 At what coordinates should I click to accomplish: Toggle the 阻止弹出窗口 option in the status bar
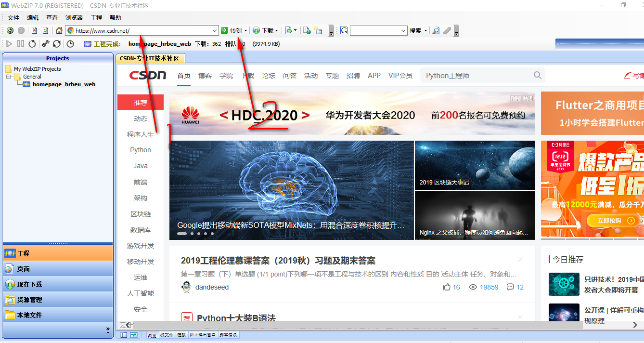(204, 334)
